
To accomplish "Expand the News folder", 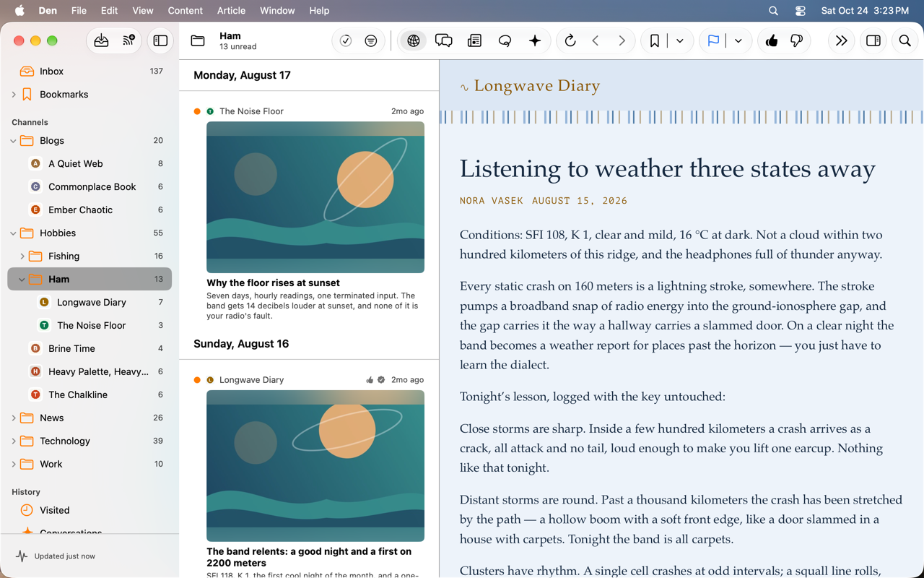I will point(14,418).
